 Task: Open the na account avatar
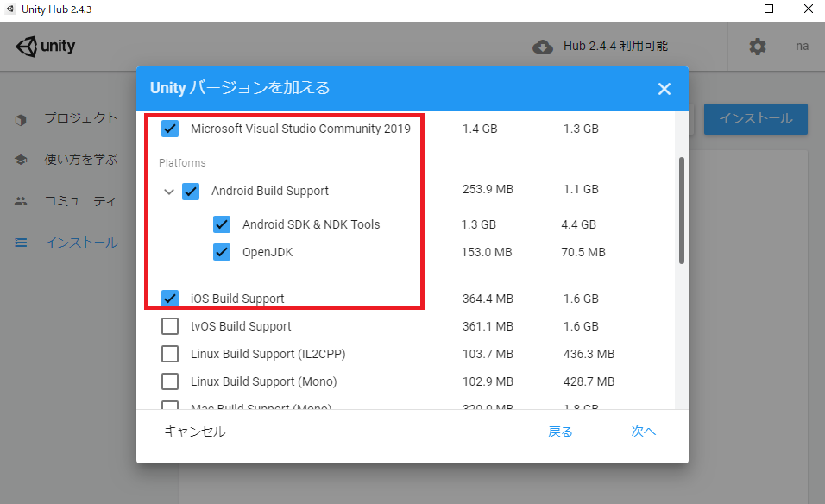click(802, 46)
